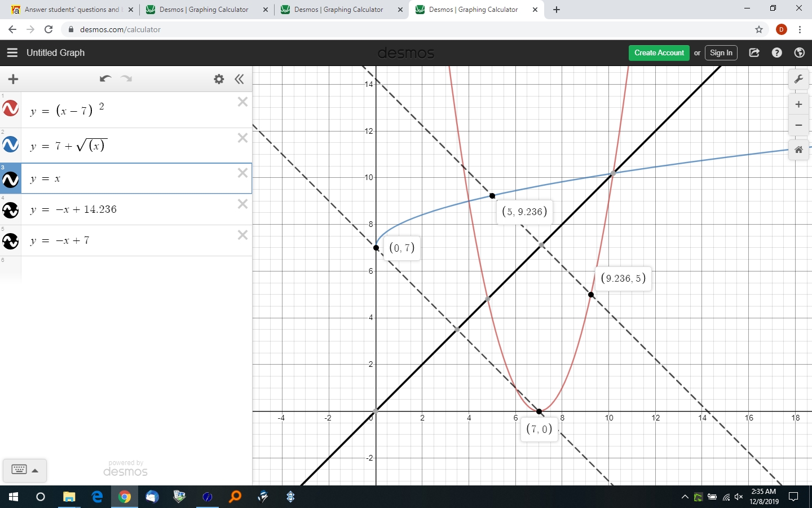The image size is (812, 508).
Task: Zoom out on the graph
Action: pos(798,125)
